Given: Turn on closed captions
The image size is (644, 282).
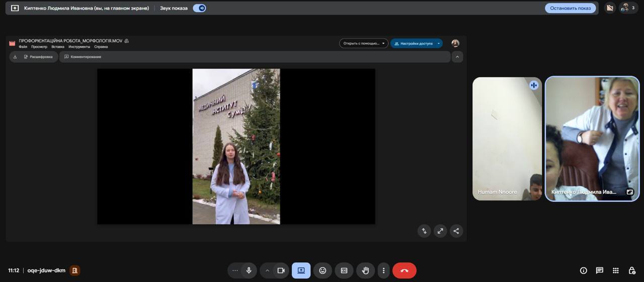Looking at the screenshot, I should pos(344,270).
